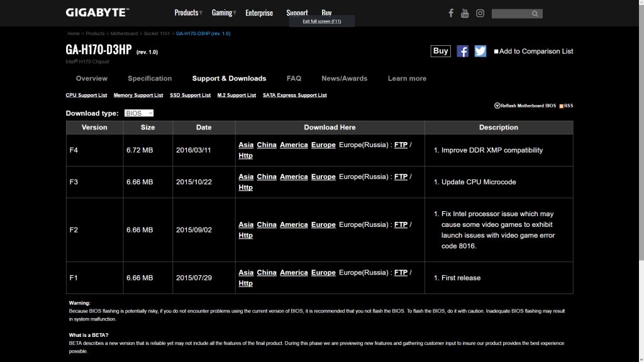The image size is (644, 362).
Task: Download F4 BIOS from Asia server
Action: pyautogui.click(x=246, y=145)
